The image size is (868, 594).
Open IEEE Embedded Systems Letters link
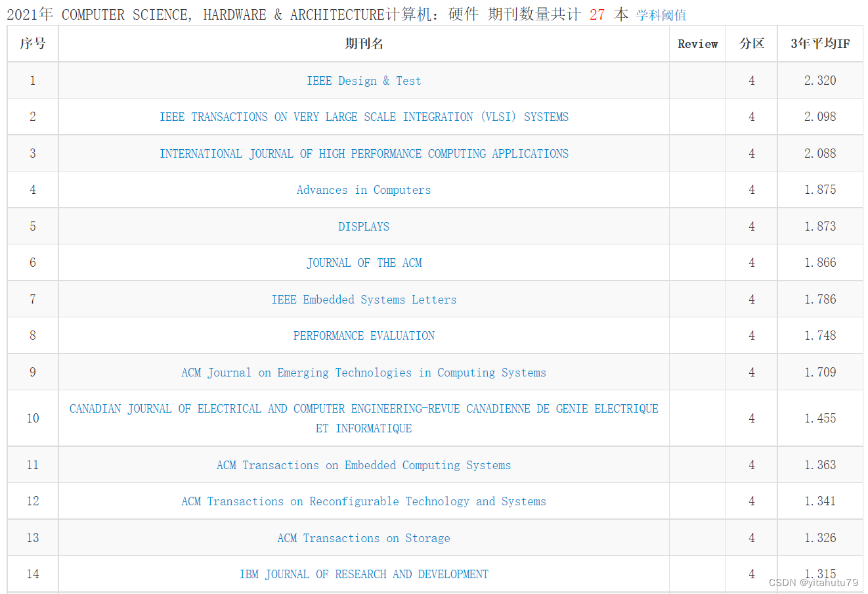coord(364,300)
